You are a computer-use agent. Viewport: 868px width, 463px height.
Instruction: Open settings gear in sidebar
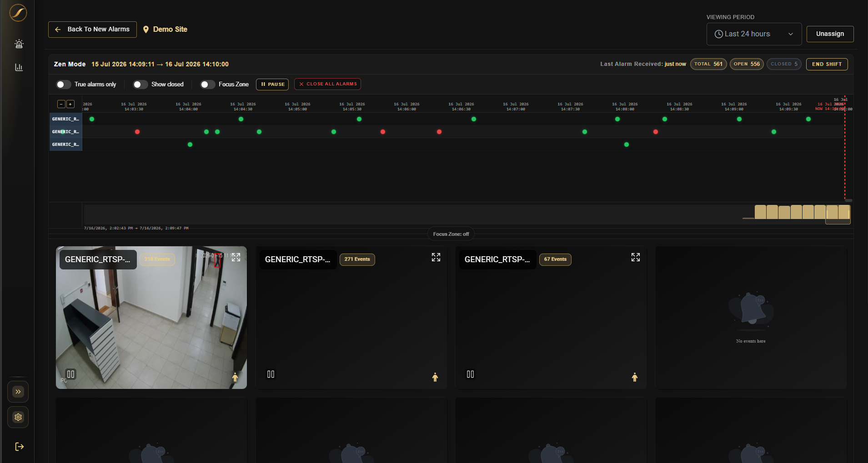(18, 417)
